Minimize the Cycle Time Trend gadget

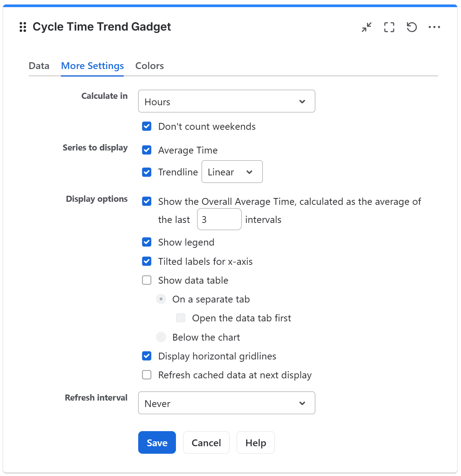tap(366, 27)
